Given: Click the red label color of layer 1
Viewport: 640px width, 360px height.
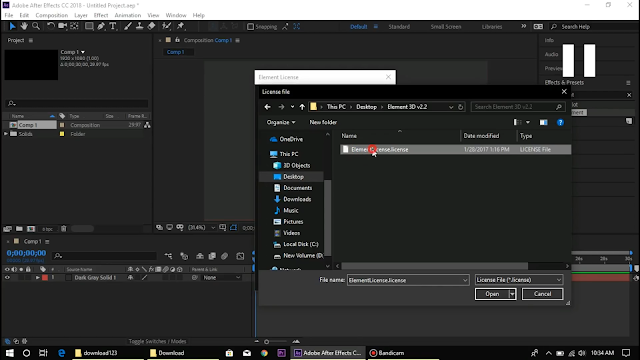Looking at the screenshot, I should pyautogui.click(x=45, y=278).
